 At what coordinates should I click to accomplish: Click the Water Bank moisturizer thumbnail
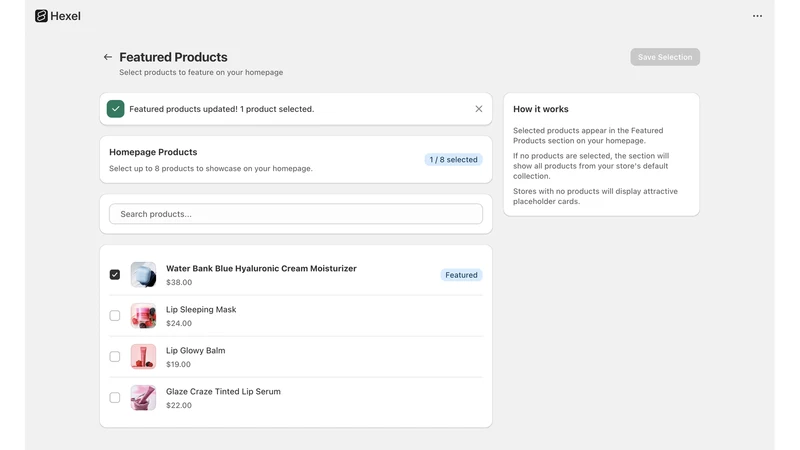(x=143, y=275)
